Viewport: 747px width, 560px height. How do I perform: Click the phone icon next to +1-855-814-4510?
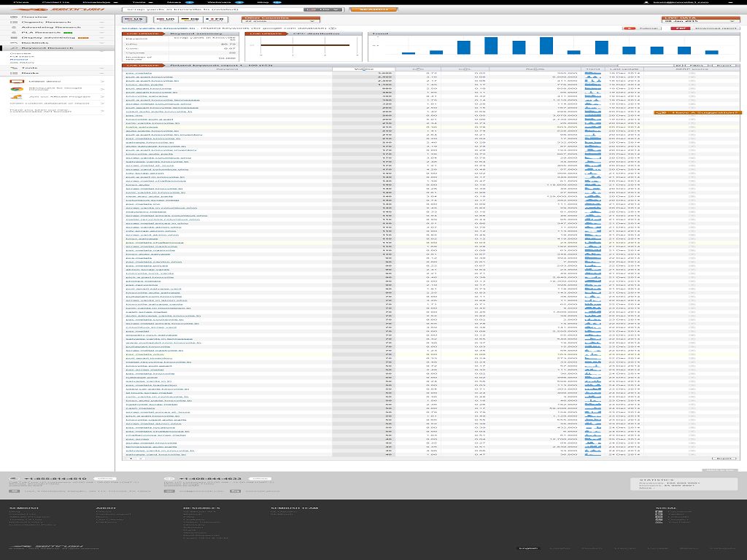click(14, 478)
